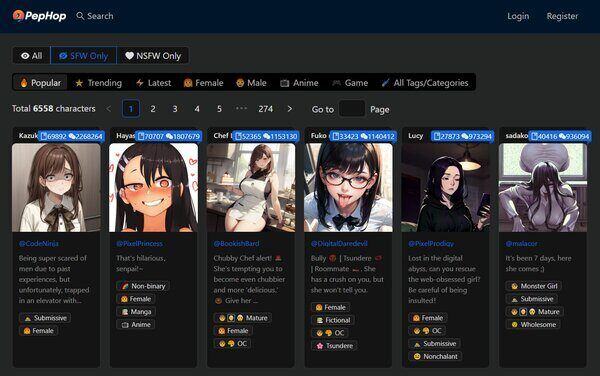Switch to the Male category tab

(251, 83)
